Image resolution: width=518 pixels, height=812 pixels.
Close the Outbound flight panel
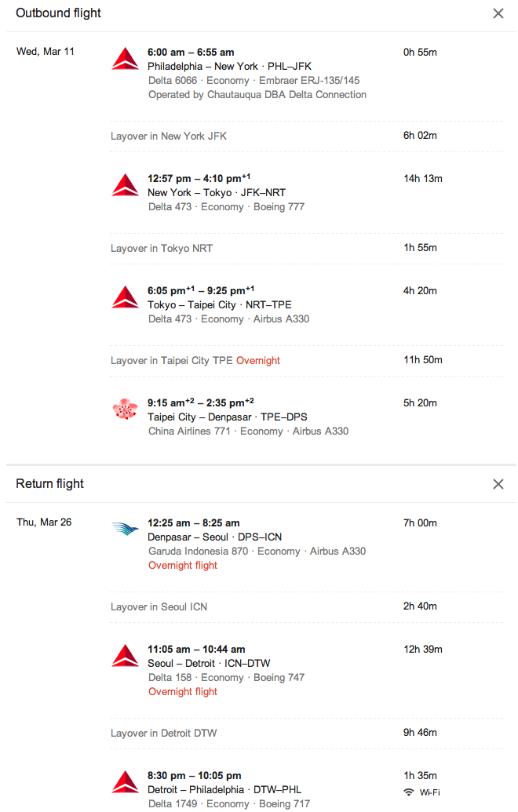[498, 13]
